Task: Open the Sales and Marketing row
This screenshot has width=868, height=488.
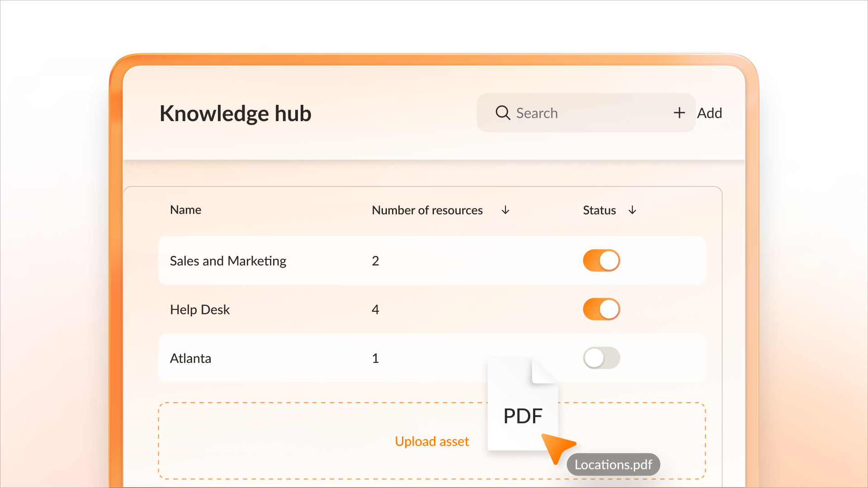Action: tap(228, 261)
